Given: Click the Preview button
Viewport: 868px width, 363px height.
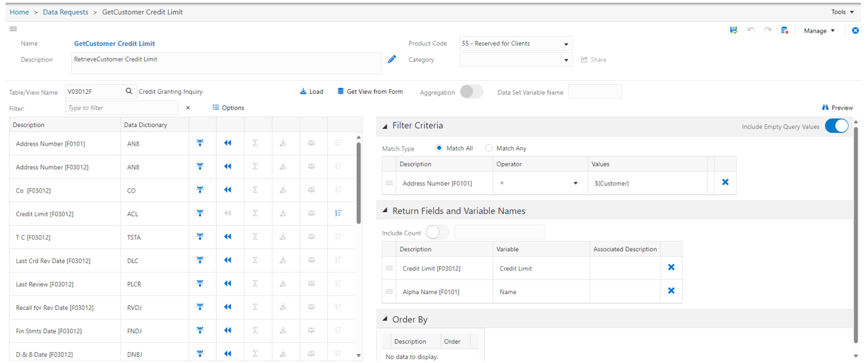Looking at the screenshot, I should [x=838, y=108].
